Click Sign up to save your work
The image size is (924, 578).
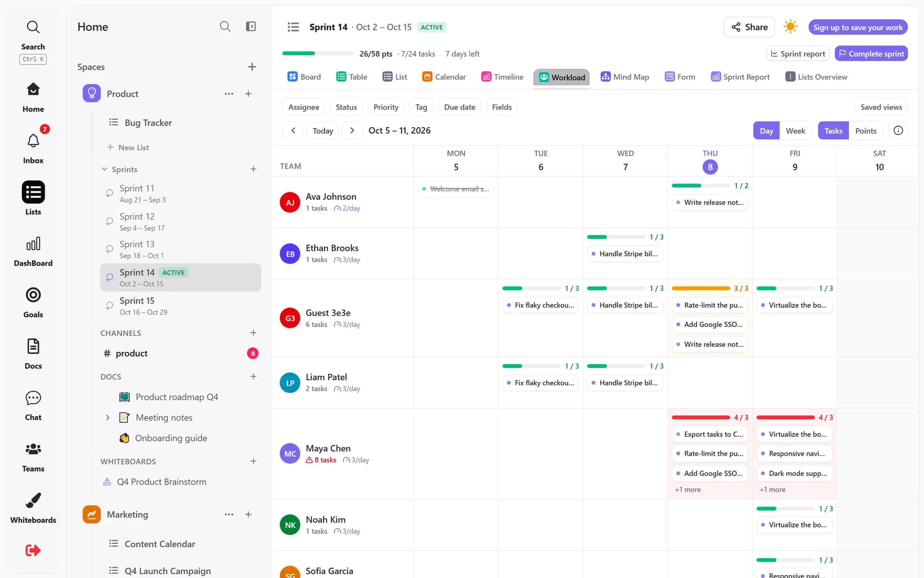[x=858, y=27]
